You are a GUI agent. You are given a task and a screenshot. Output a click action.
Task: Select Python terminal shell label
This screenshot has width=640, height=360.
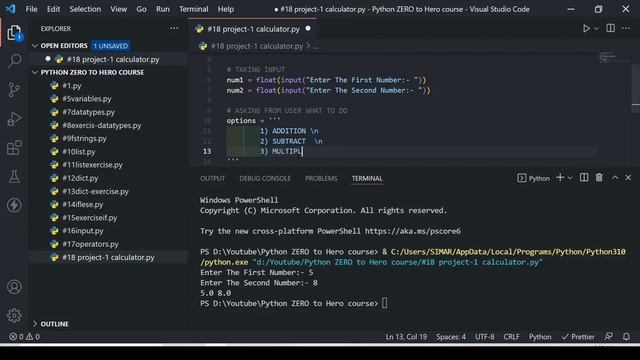pyautogui.click(x=533, y=178)
